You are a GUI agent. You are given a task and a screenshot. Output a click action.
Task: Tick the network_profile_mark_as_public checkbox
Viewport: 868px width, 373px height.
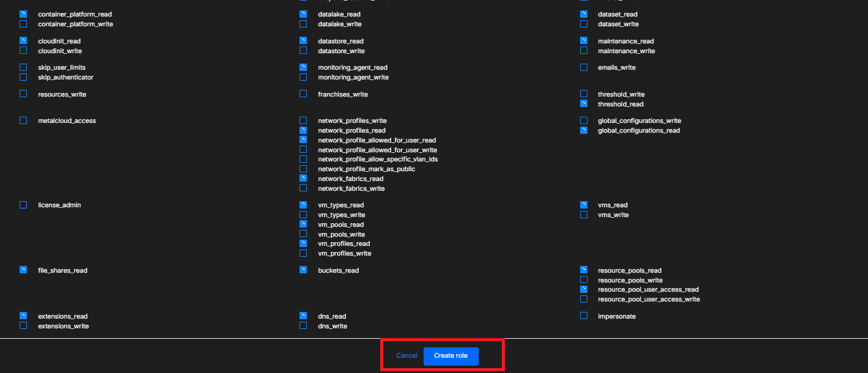coord(303,169)
